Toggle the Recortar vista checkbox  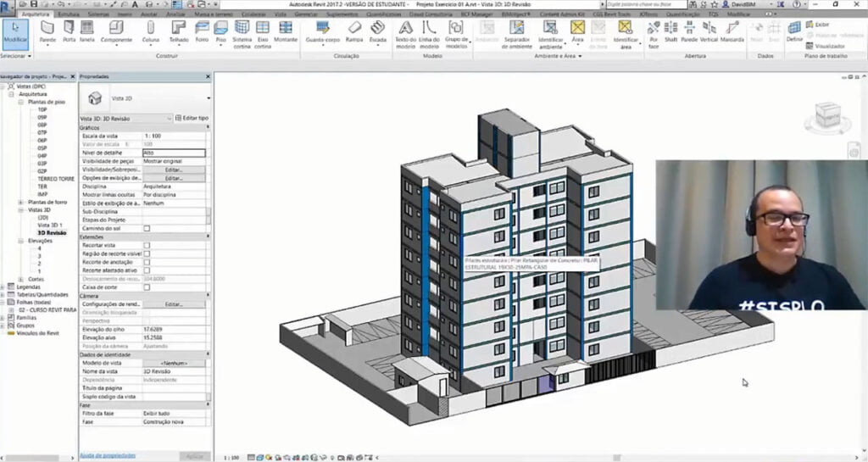pyautogui.click(x=147, y=245)
